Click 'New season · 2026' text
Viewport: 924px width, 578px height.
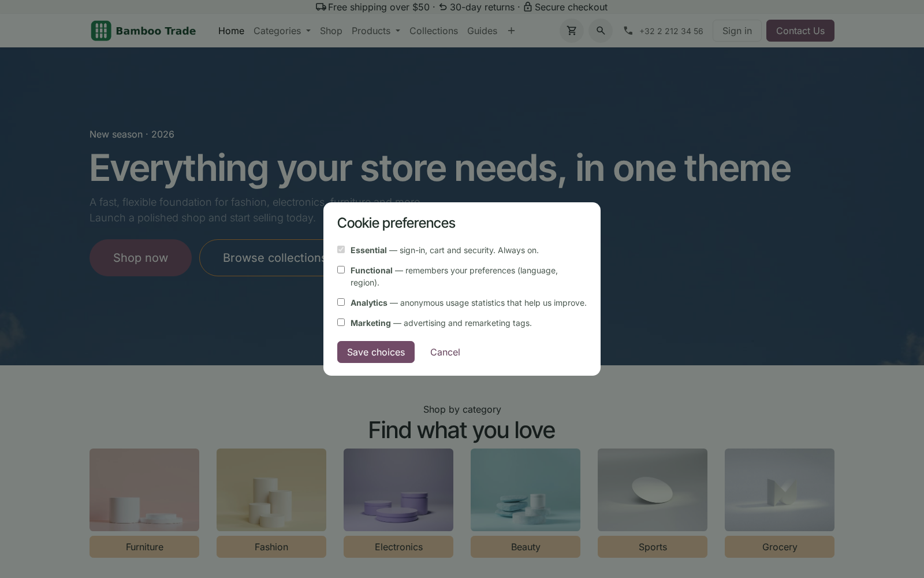(x=132, y=134)
